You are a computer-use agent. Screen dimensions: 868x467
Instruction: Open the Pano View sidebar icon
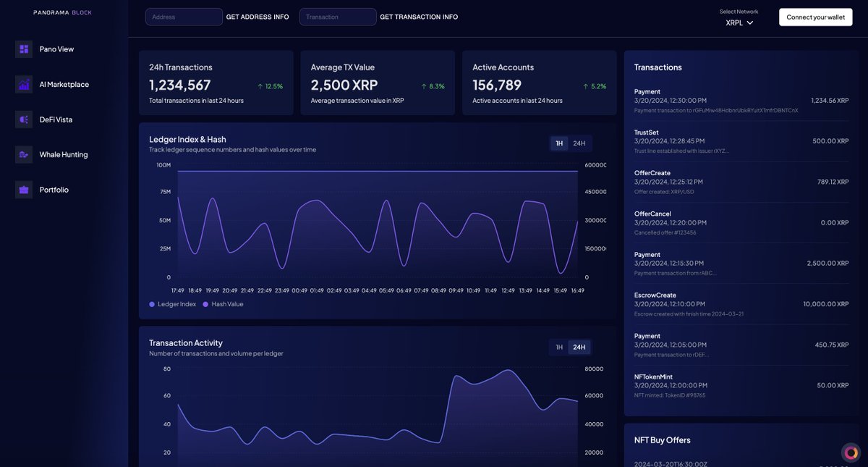pyautogui.click(x=24, y=49)
